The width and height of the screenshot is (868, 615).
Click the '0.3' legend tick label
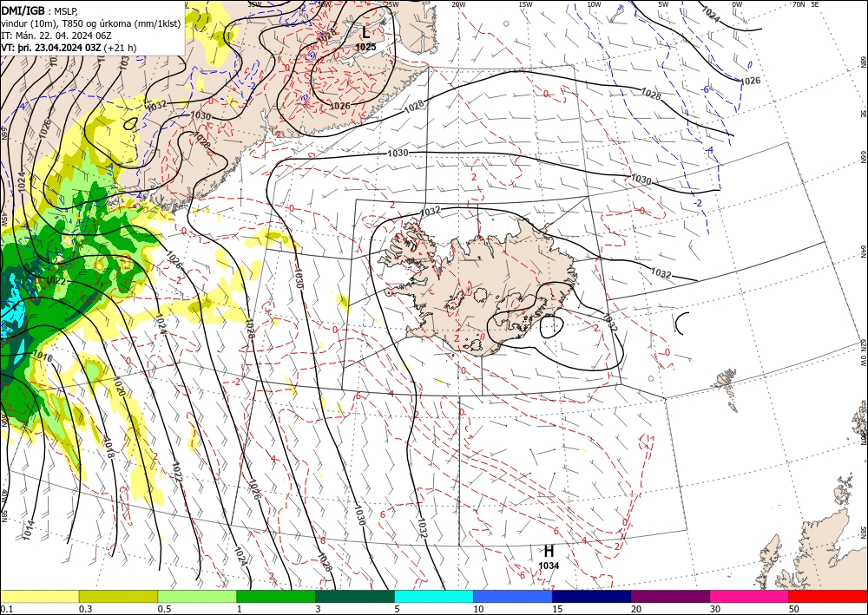[85, 609]
